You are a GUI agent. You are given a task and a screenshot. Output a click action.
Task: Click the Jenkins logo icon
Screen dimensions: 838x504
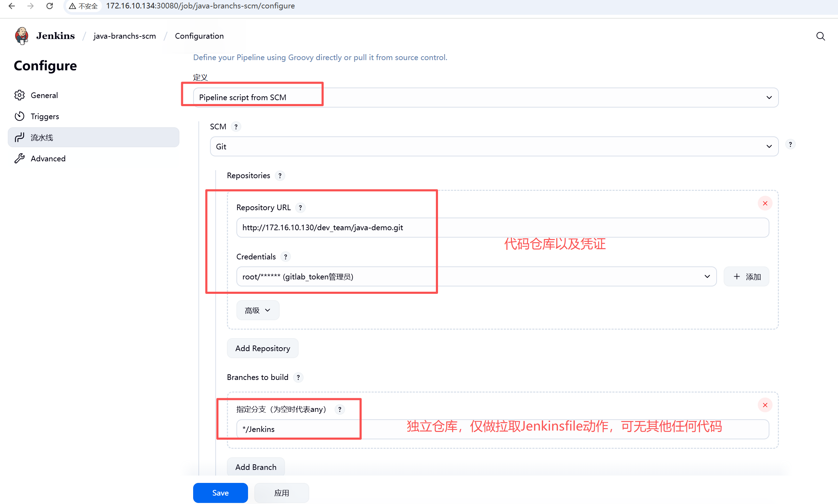(21, 36)
